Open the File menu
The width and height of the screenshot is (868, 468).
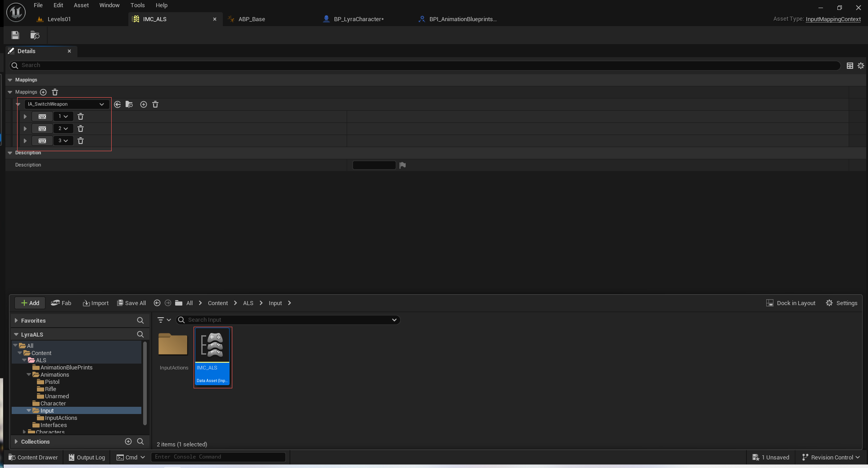pos(38,5)
